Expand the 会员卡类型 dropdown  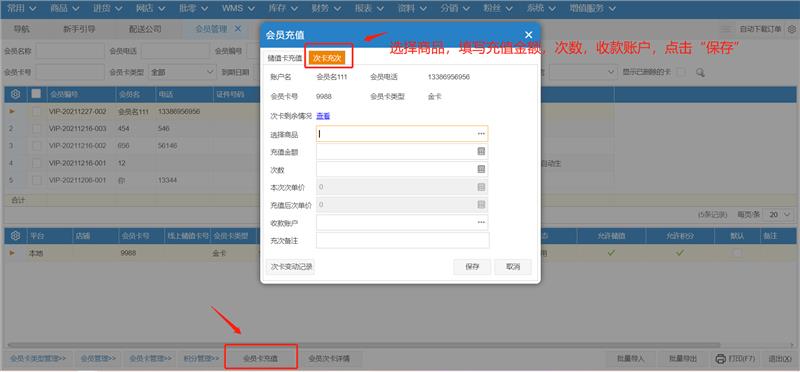pyautogui.click(x=182, y=72)
